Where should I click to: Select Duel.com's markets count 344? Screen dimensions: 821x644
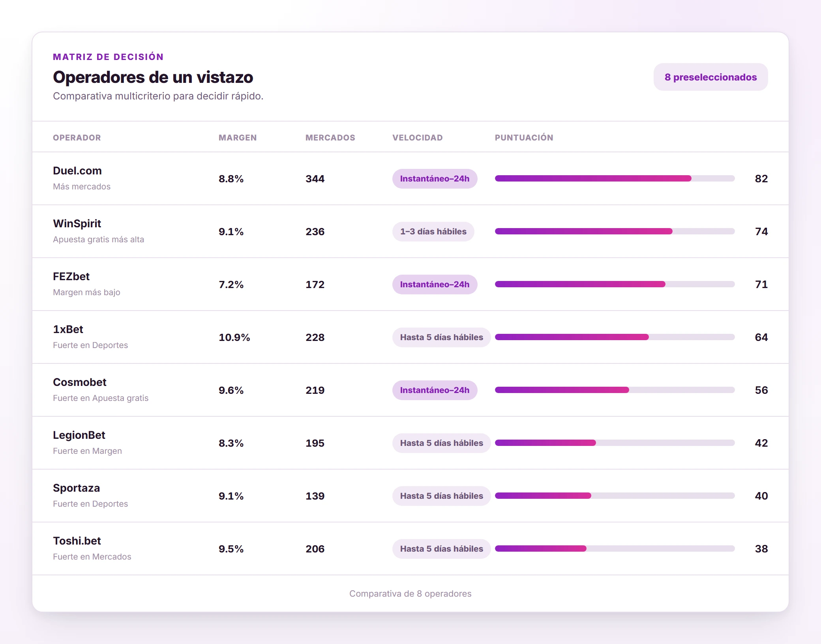pyautogui.click(x=315, y=179)
